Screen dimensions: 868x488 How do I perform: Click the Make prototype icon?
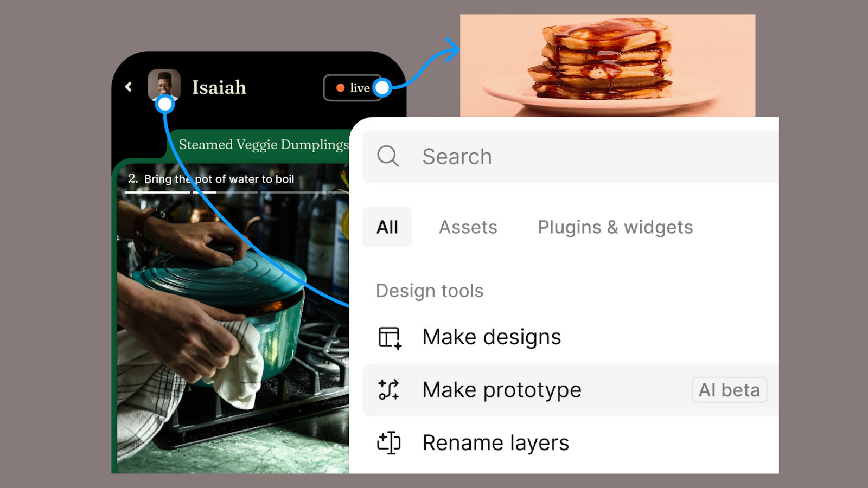pyautogui.click(x=389, y=390)
